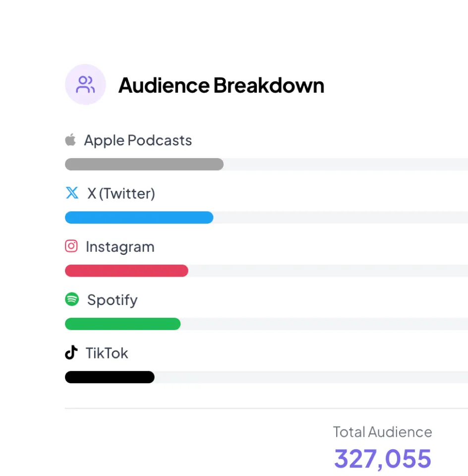
Task: Open the Total Audience section
Action: [382, 432]
